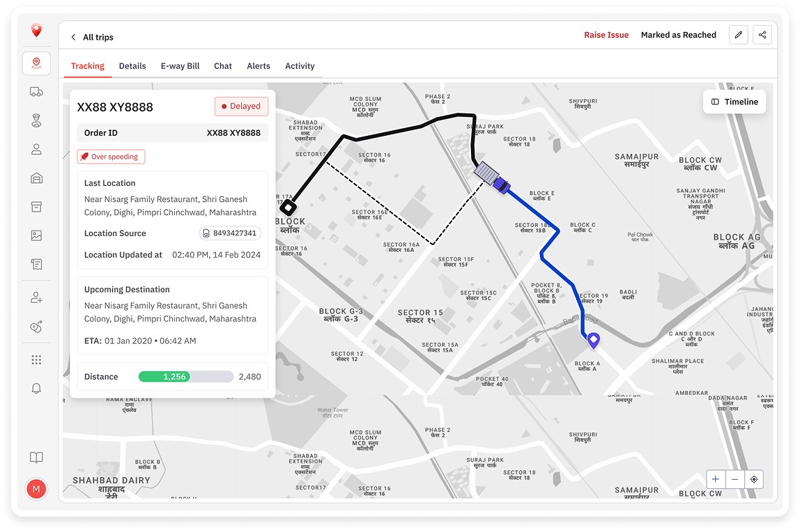
Task: Click the vehicle number XX88 XY8888 heading
Action: click(x=115, y=107)
